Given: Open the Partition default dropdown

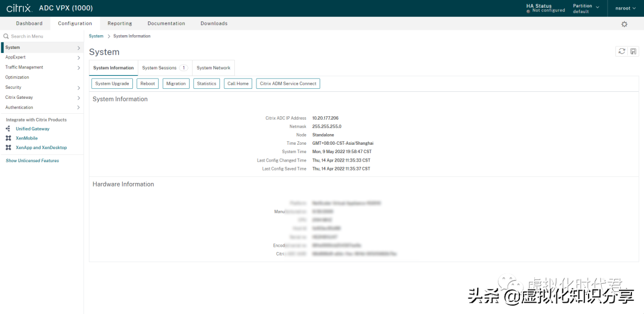Looking at the screenshot, I should (586, 8).
